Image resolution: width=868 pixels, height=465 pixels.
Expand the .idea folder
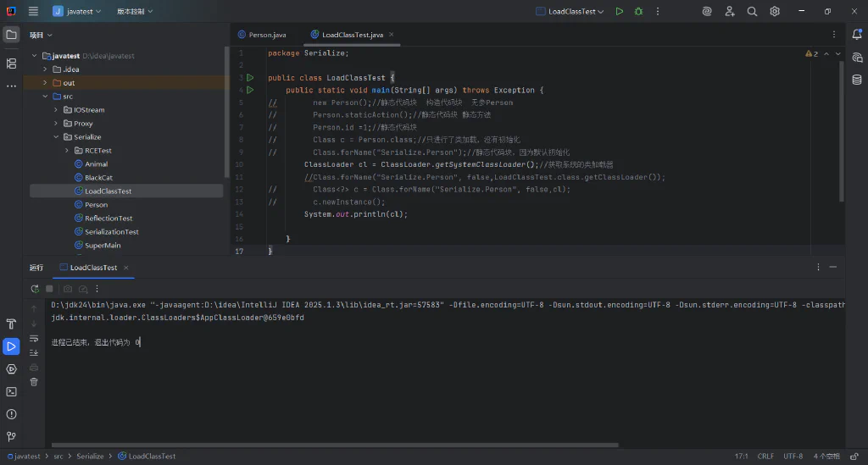46,69
